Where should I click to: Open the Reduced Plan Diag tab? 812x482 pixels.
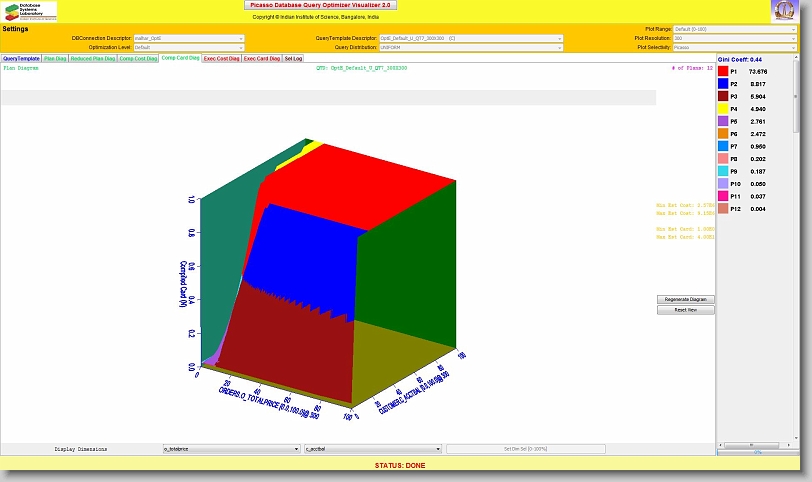93,59
